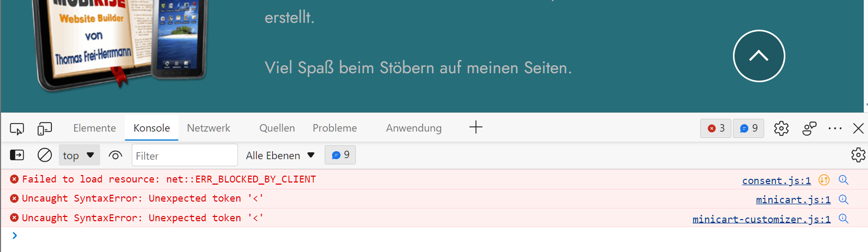The width and height of the screenshot is (868, 252).
Task: Search the minicart.js error with magnifier icon
Action: (x=844, y=199)
